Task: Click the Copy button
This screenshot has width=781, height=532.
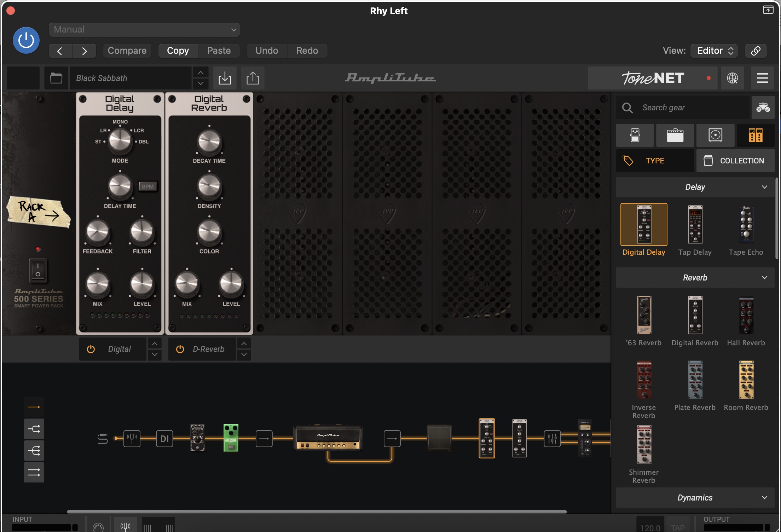Action: (178, 51)
